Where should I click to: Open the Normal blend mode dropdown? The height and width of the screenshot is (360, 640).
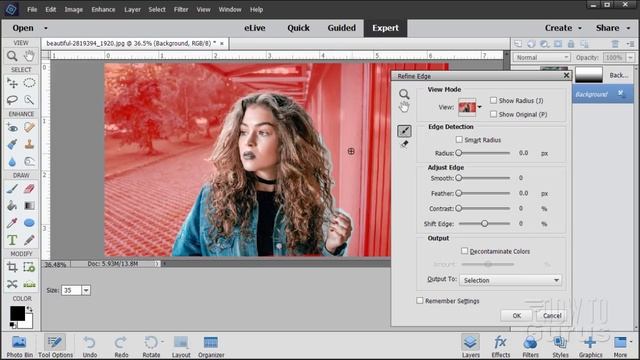[x=541, y=58]
